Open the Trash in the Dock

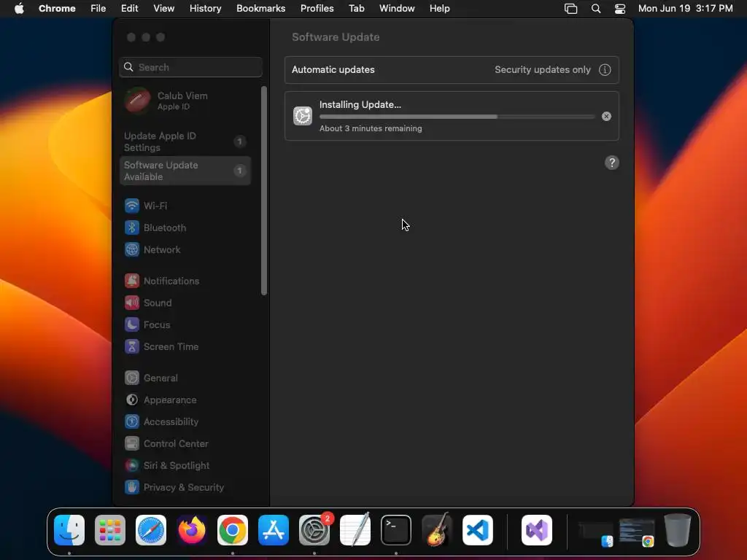pyautogui.click(x=678, y=530)
